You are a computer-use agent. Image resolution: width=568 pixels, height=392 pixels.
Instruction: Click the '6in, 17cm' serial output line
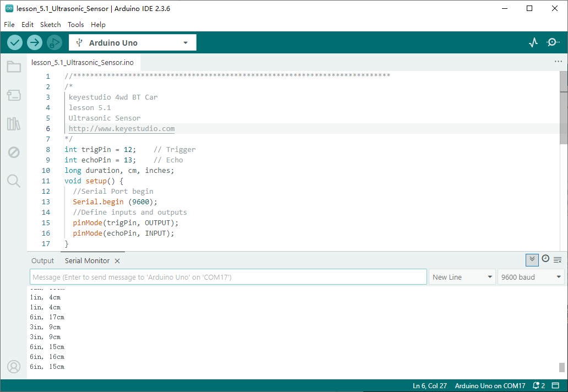click(x=47, y=317)
